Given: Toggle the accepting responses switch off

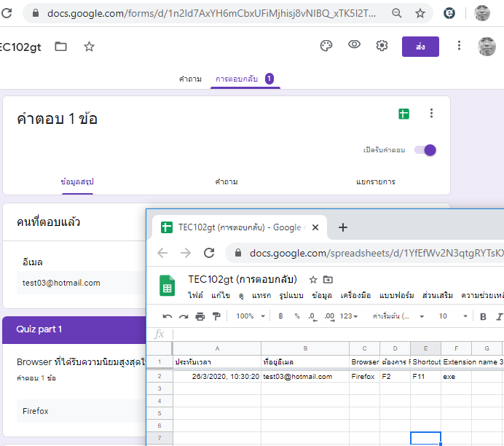Looking at the screenshot, I should pyautogui.click(x=425, y=150).
